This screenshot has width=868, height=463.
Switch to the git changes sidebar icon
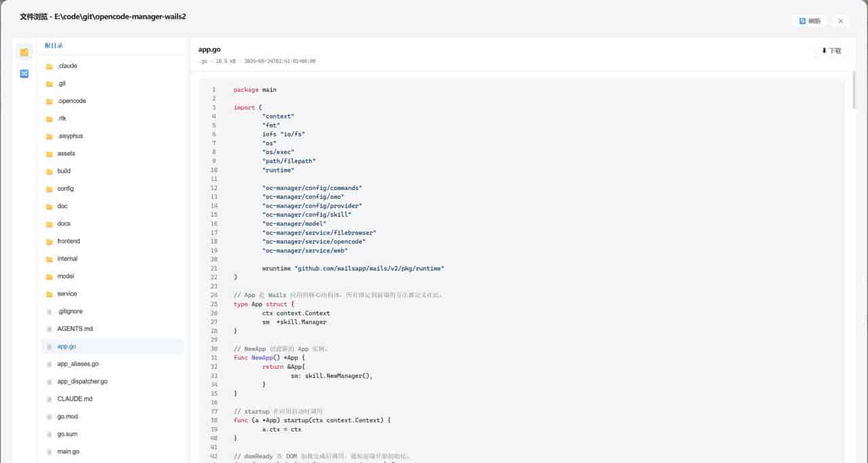pyautogui.click(x=24, y=73)
